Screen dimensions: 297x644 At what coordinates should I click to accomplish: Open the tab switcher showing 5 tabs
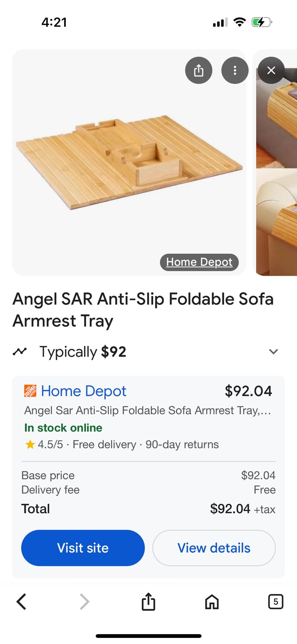tap(276, 601)
